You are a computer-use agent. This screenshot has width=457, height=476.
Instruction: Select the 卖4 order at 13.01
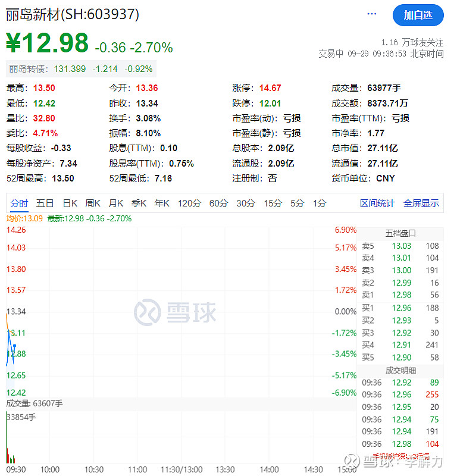point(400,258)
